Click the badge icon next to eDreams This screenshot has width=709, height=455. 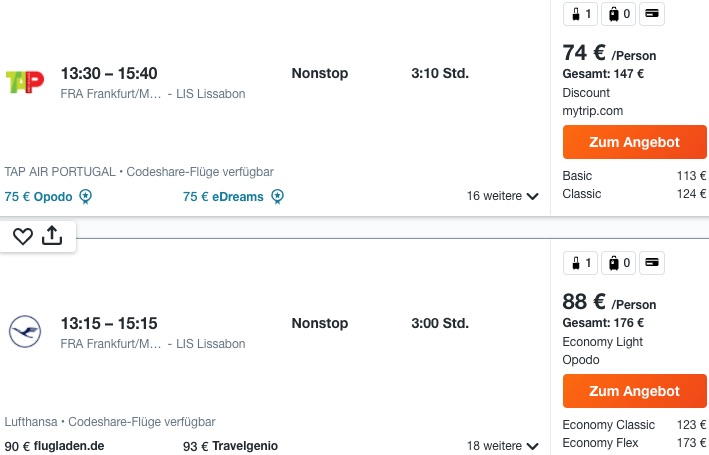coord(277,197)
